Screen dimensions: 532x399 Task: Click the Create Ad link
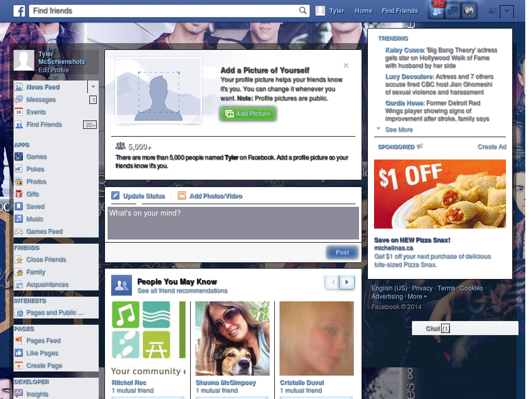click(491, 147)
